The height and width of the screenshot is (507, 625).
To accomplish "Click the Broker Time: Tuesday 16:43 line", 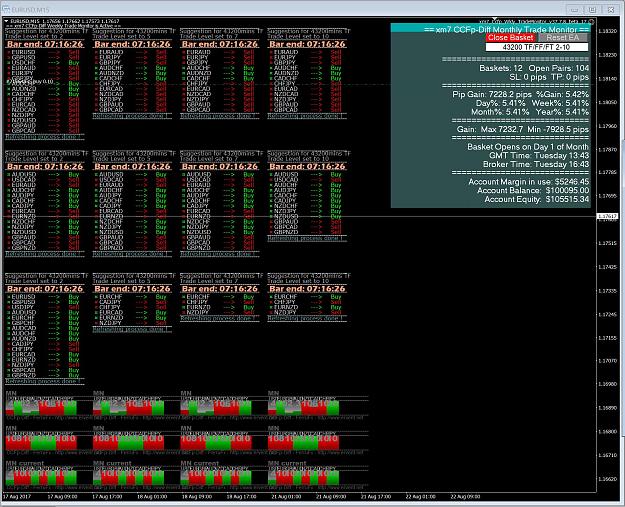I will point(536,164).
